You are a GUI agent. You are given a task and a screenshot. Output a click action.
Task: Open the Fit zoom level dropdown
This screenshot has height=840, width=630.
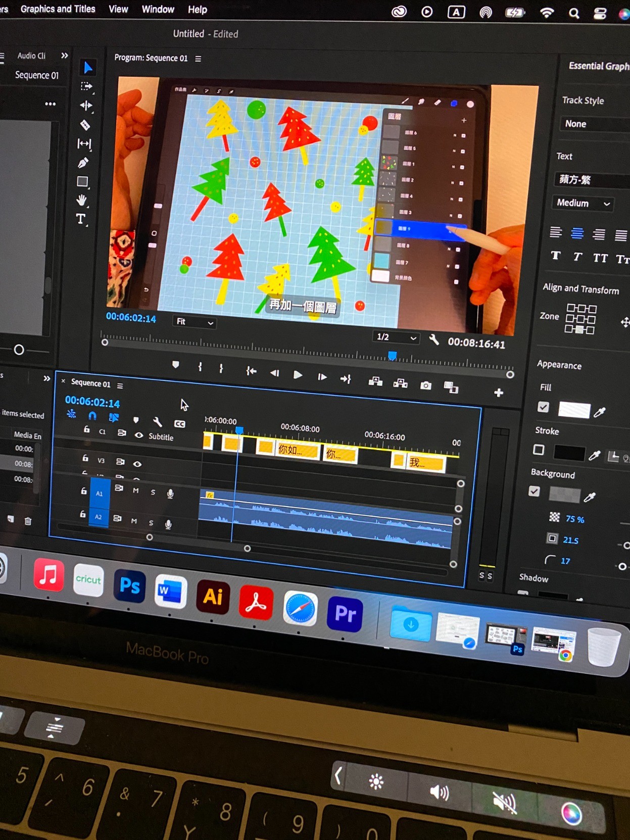coord(195,322)
